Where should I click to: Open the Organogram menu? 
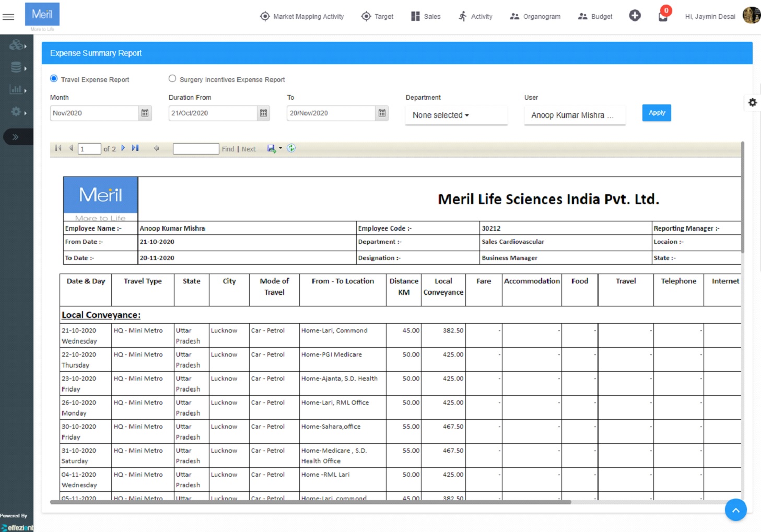[x=535, y=17]
